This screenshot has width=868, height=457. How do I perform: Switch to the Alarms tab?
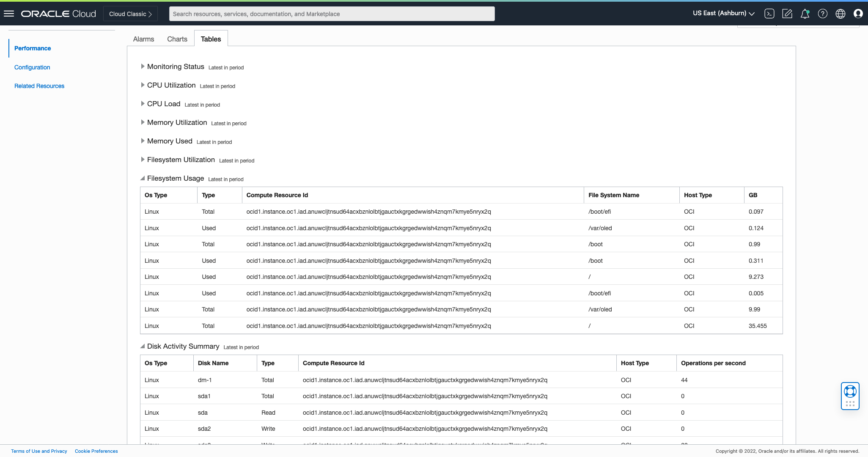(143, 39)
